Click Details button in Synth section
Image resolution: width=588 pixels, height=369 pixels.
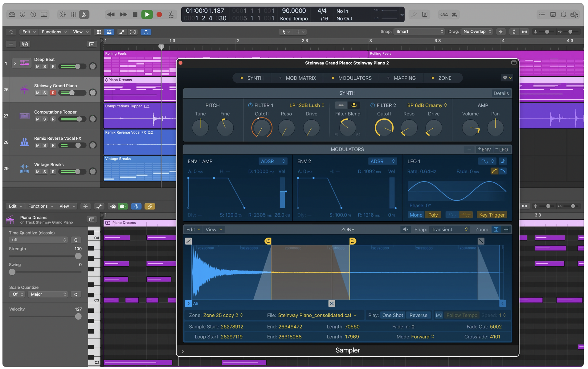click(501, 93)
